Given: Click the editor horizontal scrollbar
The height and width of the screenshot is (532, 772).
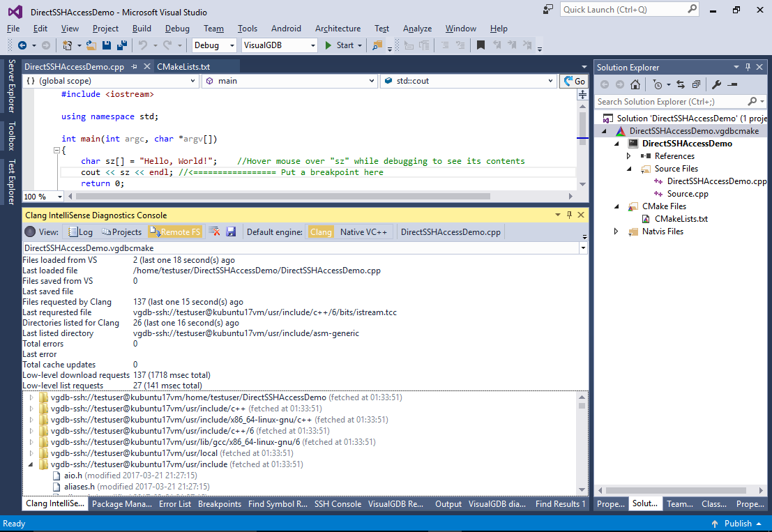Looking at the screenshot, I should coord(282,197).
